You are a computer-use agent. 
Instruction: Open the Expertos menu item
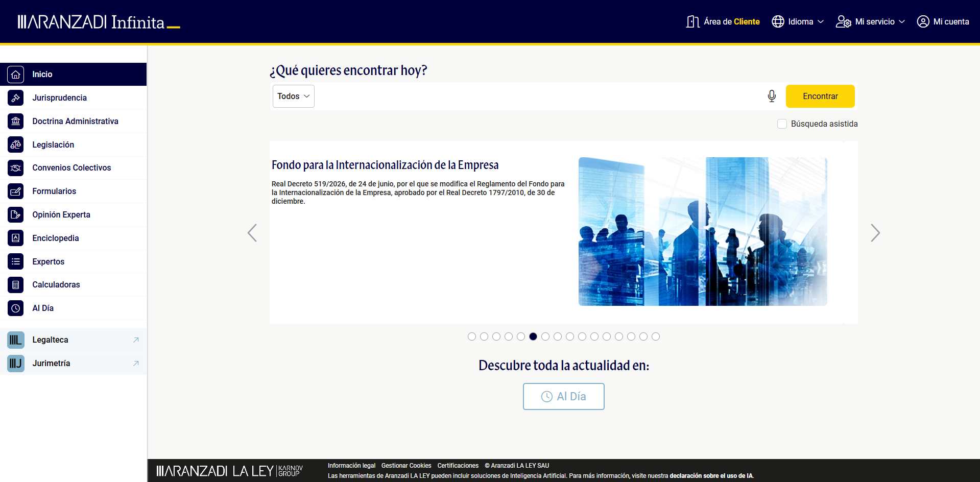pos(74,261)
